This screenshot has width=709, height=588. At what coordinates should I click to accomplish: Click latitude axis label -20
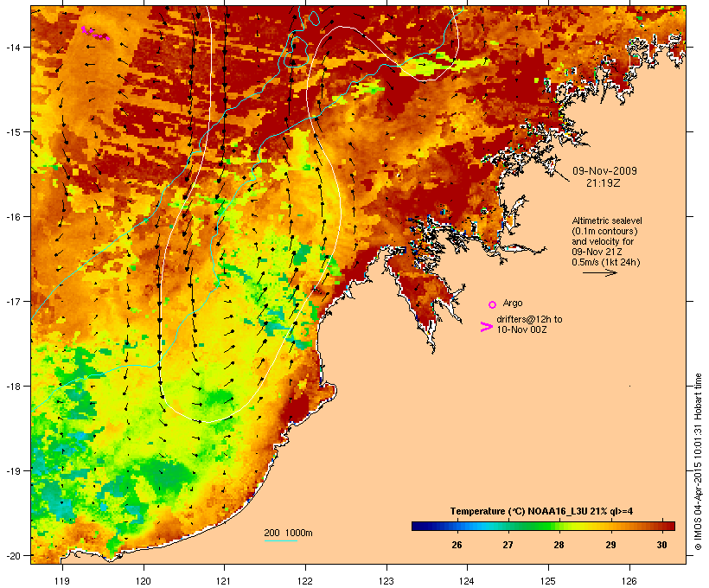pyautogui.click(x=12, y=555)
